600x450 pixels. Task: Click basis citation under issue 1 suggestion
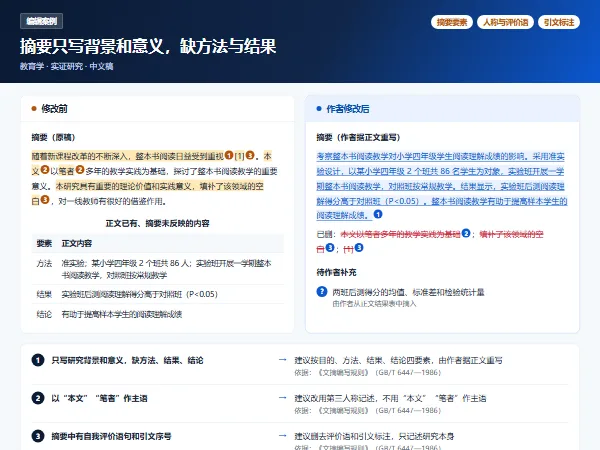click(367, 372)
